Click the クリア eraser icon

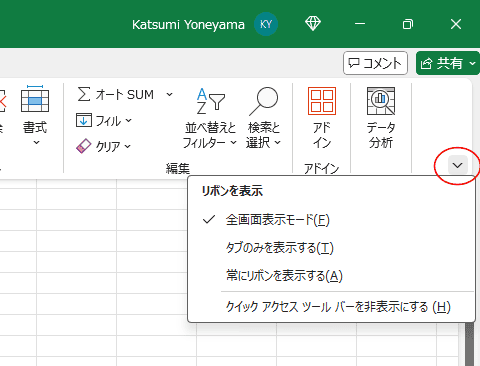[83, 146]
